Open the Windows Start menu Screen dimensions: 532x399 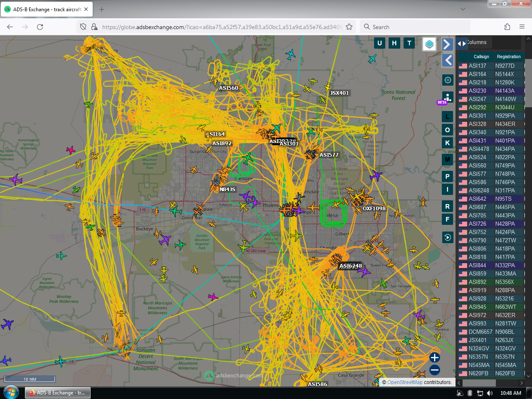click(x=11, y=392)
